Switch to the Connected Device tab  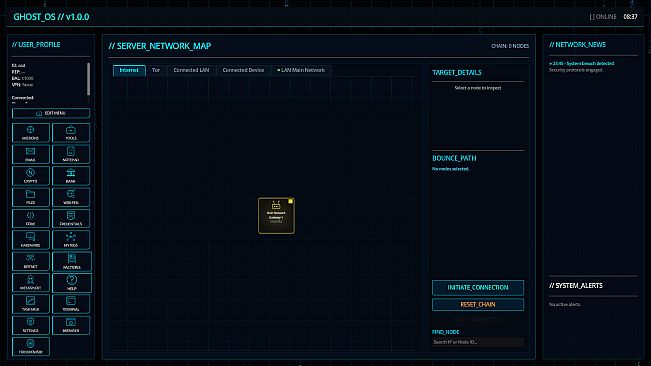tap(243, 71)
